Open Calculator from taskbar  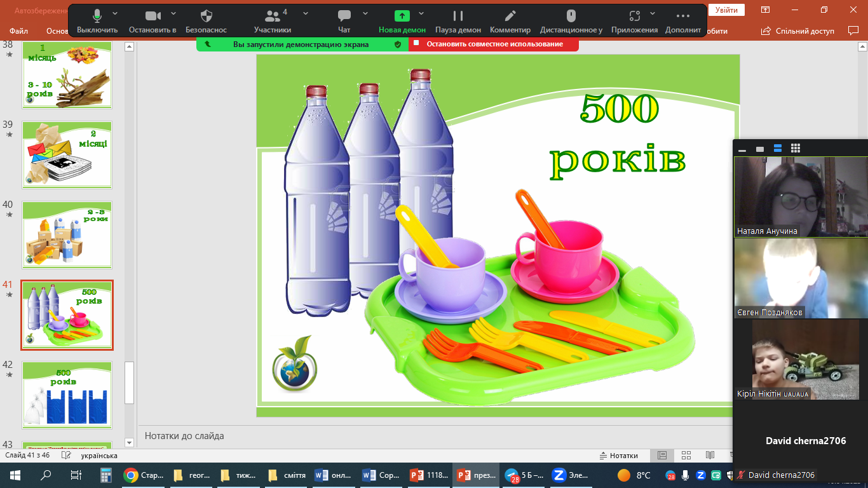point(106,475)
